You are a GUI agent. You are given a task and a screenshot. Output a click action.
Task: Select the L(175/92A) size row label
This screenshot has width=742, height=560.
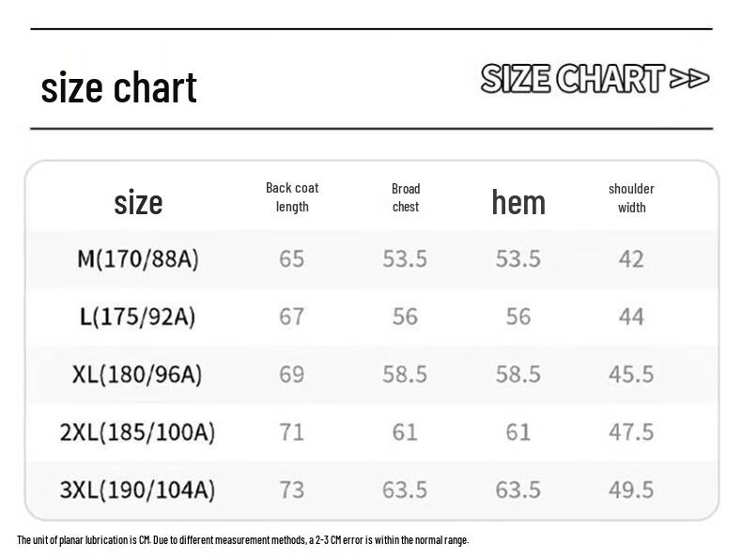pyautogui.click(x=138, y=317)
